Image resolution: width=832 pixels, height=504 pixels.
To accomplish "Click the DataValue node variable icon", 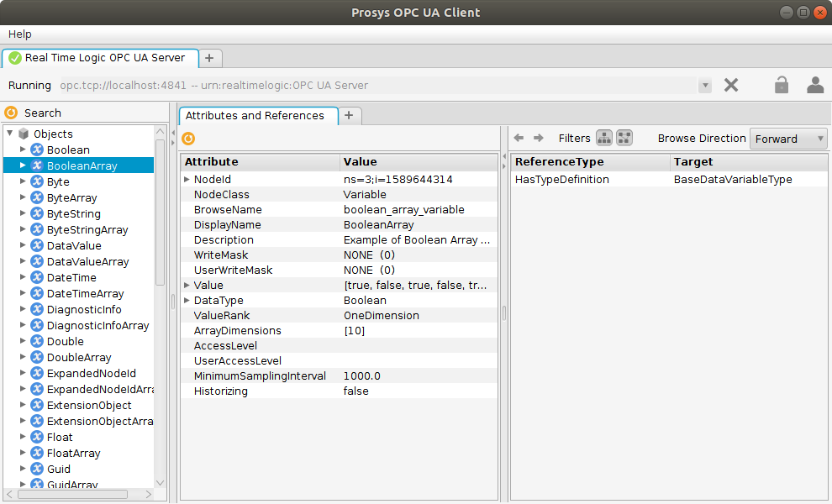I will point(37,245).
